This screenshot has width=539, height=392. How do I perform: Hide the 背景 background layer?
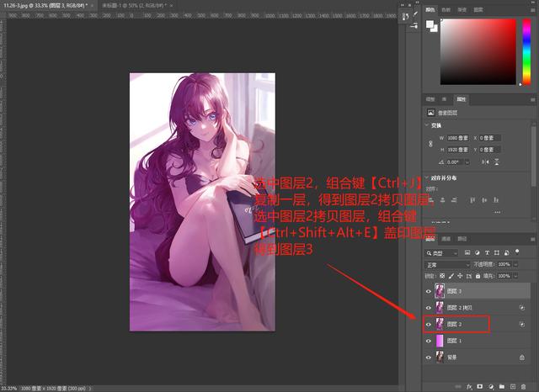pyautogui.click(x=429, y=358)
